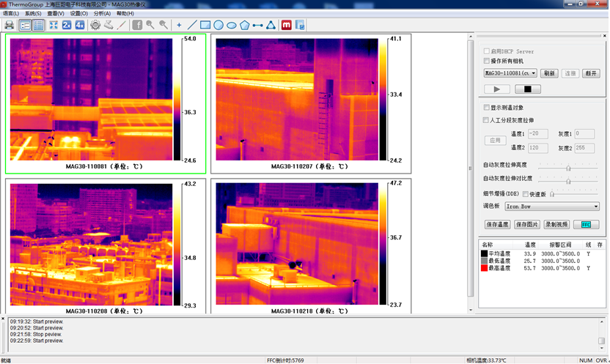Open the 系统(S) menu
Image resolution: width=610 pixels, height=364 pixels.
point(33,13)
